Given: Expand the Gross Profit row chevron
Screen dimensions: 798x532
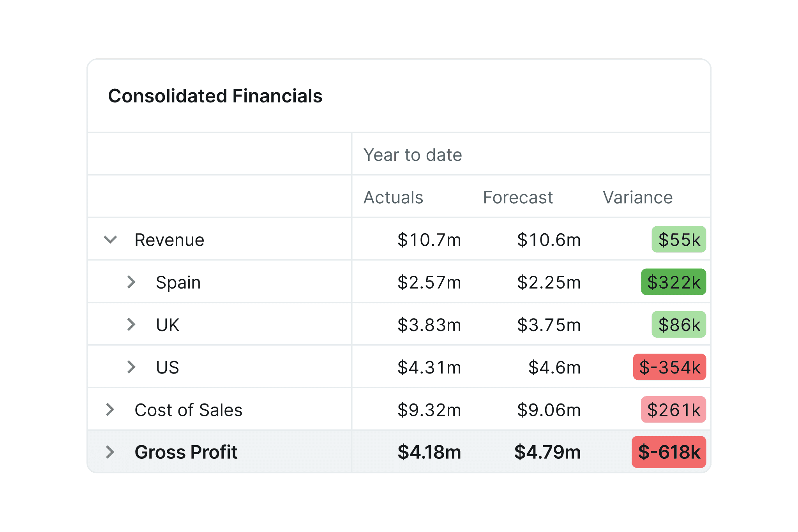Looking at the screenshot, I should pyautogui.click(x=110, y=452).
